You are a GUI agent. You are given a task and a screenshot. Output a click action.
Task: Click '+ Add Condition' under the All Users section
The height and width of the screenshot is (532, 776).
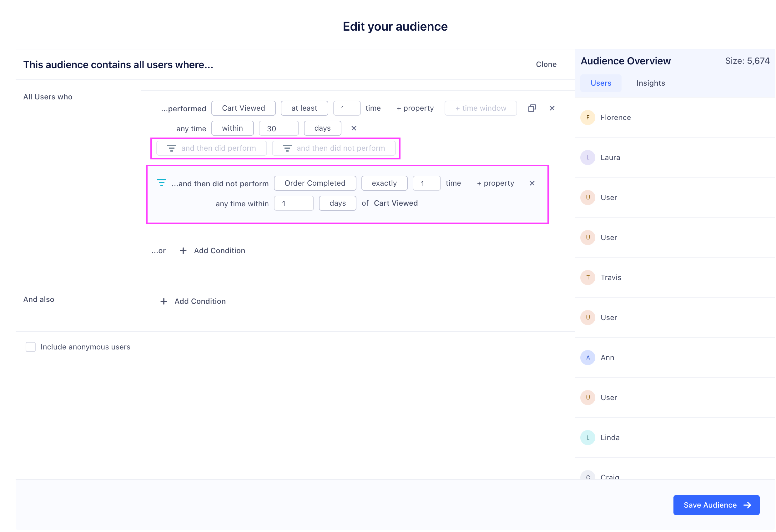(213, 251)
